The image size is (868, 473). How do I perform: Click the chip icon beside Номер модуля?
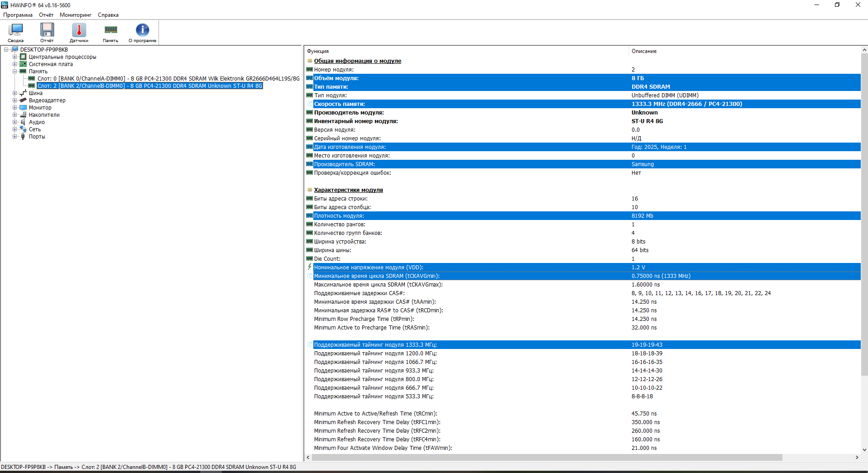(310, 69)
